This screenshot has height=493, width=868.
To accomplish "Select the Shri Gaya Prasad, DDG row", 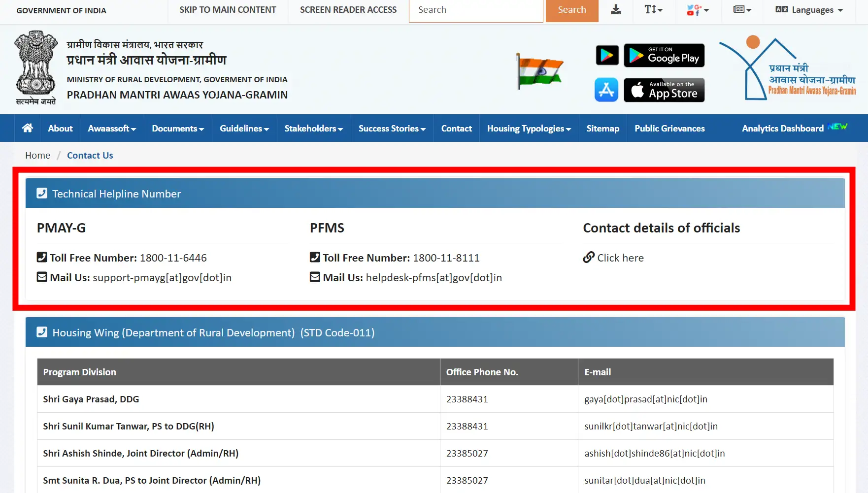I will point(435,399).
